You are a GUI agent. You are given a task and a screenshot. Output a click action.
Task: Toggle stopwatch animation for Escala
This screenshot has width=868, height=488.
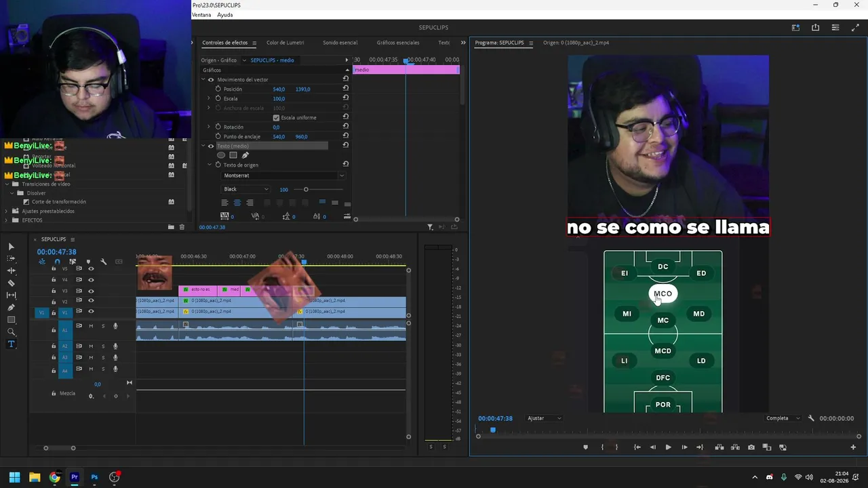pos(218,98)
